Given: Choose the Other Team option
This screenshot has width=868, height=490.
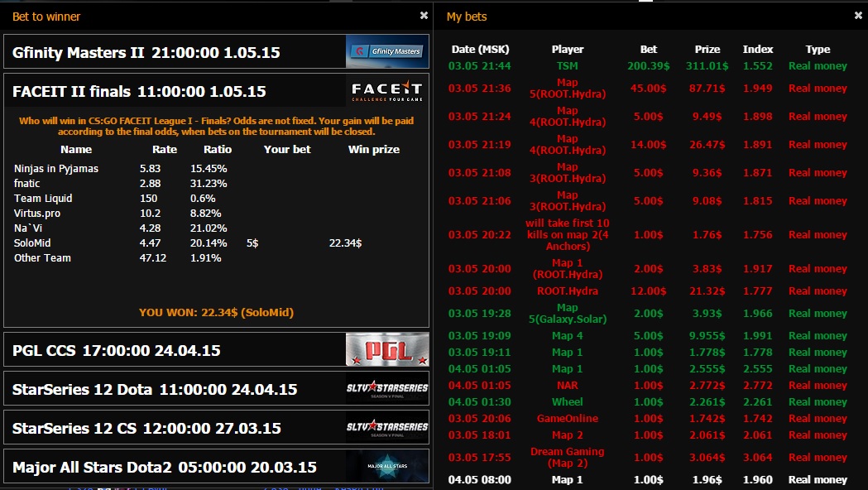Looking at the screenshot, I should coord(42,258).
